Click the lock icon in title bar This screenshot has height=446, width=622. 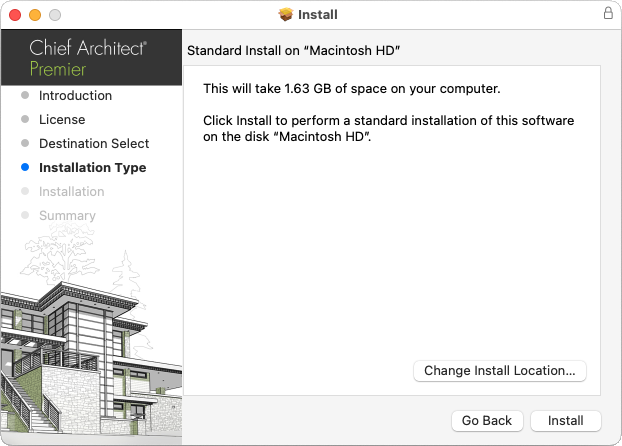click(x=608, y=13)
